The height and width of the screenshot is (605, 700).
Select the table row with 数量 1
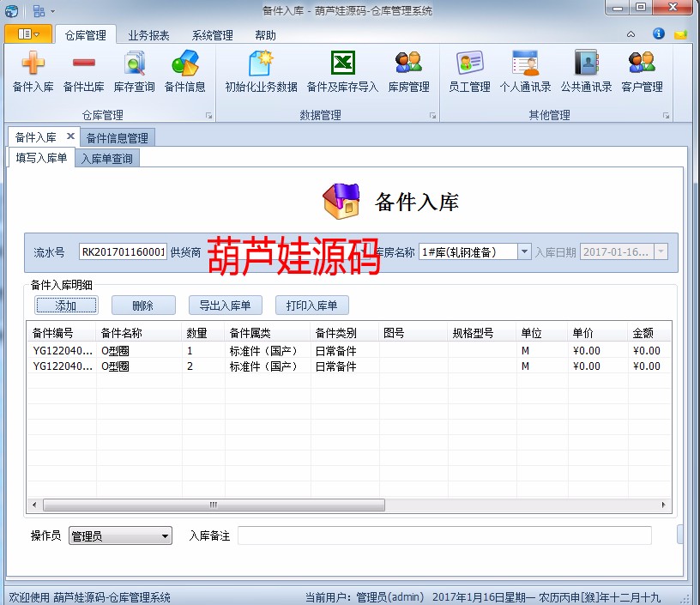coord(348,351)
